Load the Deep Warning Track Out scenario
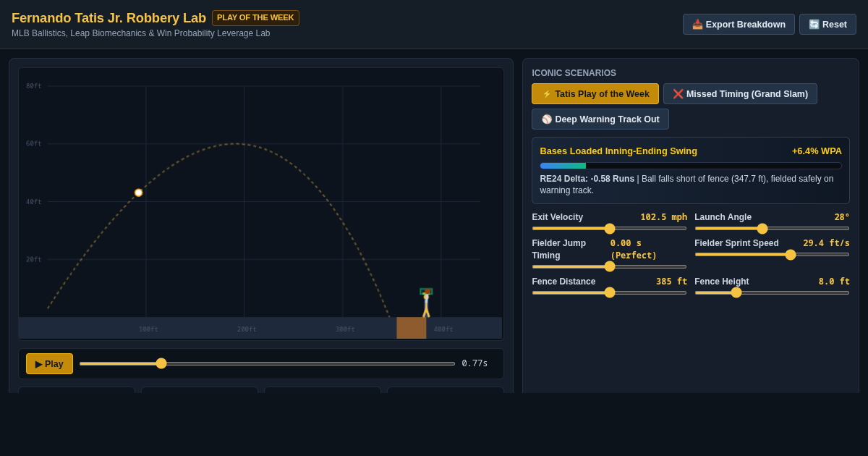868x456 pixels. 600,119
